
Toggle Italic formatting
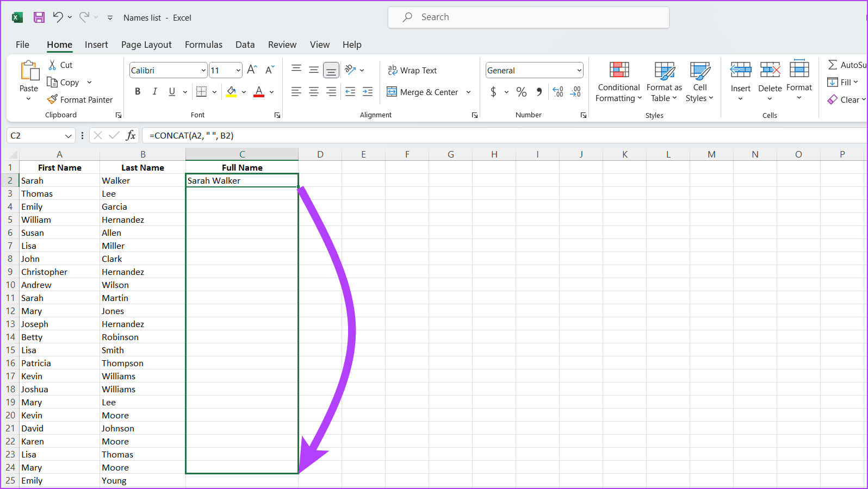155,91
